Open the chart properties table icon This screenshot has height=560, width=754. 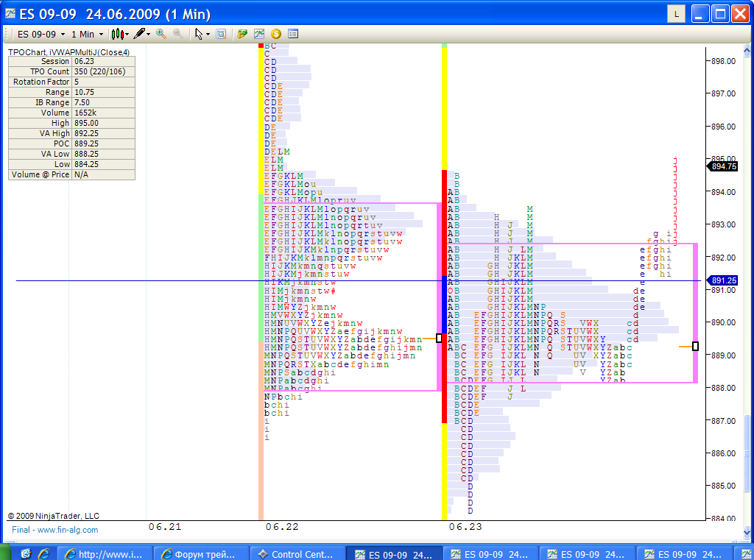pos(293,34)
